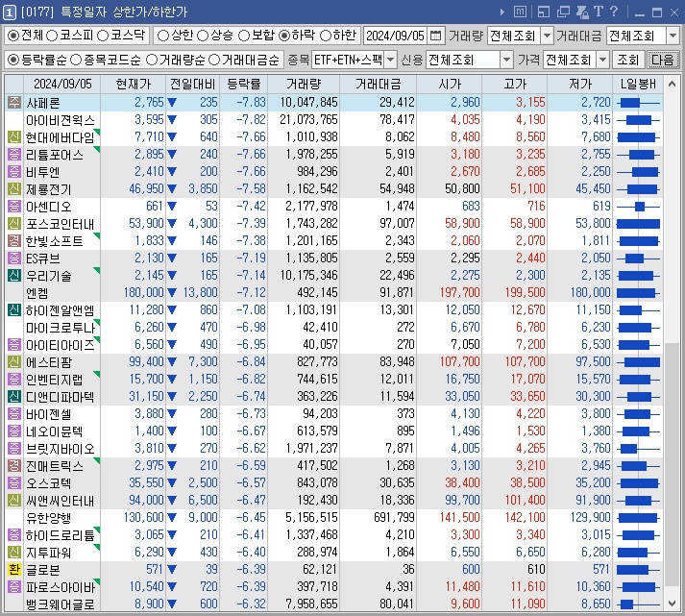Open font settings with the T icon
The height and width of the screenshot is (616, 685).
point(599,12)
